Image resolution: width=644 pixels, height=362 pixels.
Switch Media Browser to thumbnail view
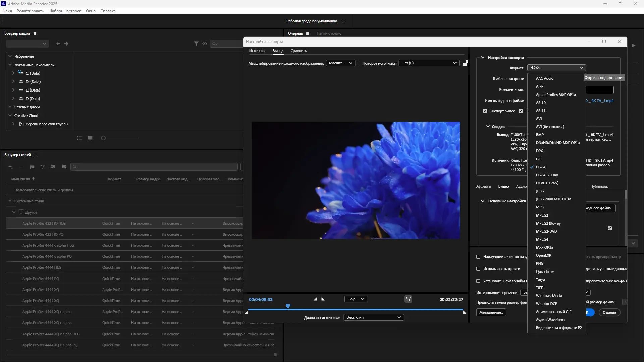pyautogui.click(x=90, y=138)
